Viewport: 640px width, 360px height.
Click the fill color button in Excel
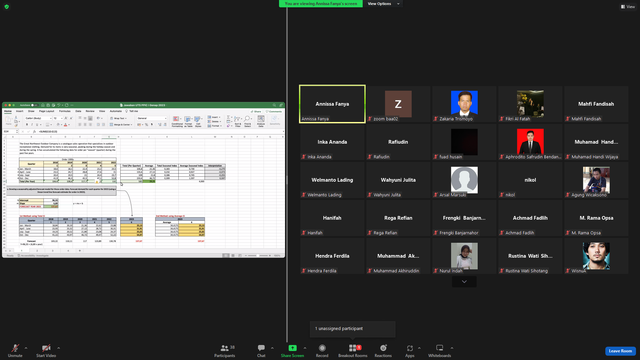[58, 124]
